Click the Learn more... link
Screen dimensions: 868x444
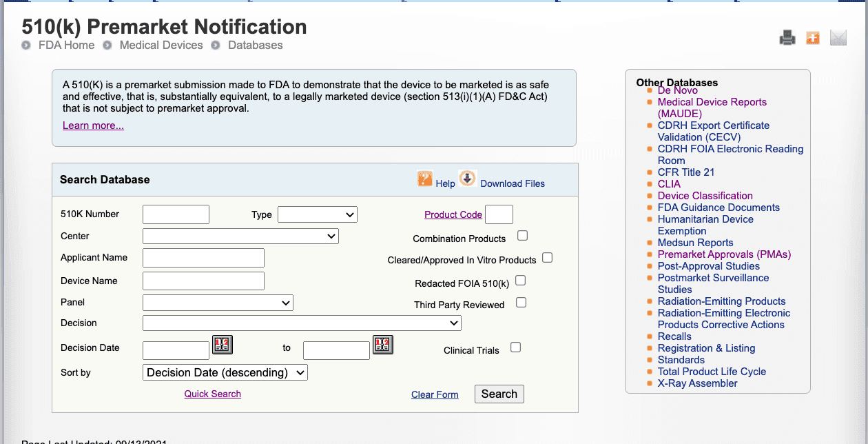click(x=93, y=125)
